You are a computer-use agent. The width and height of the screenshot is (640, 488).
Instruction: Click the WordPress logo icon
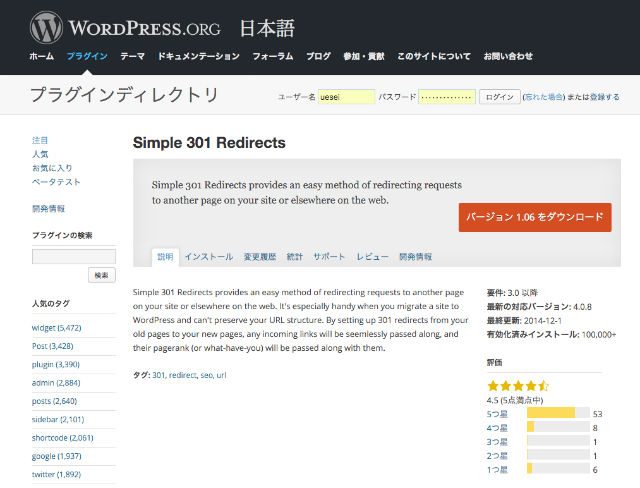(x=46, y=28)
